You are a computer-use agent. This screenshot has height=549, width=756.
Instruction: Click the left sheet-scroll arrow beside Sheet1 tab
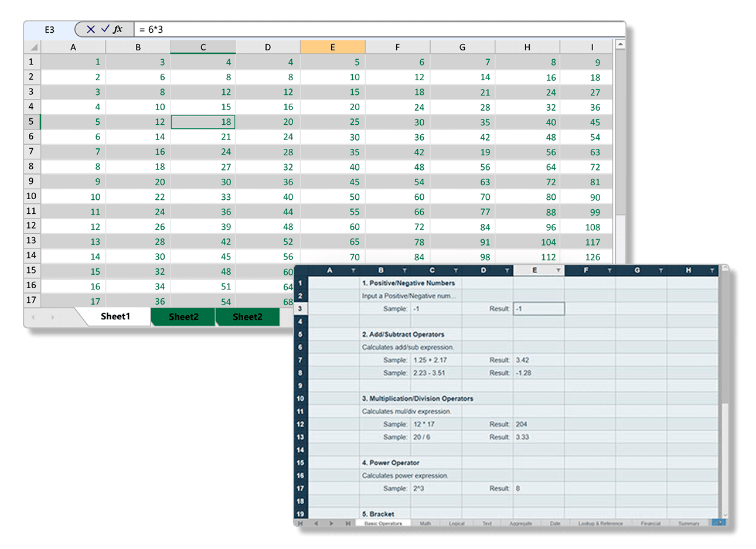tap(33, 317)
